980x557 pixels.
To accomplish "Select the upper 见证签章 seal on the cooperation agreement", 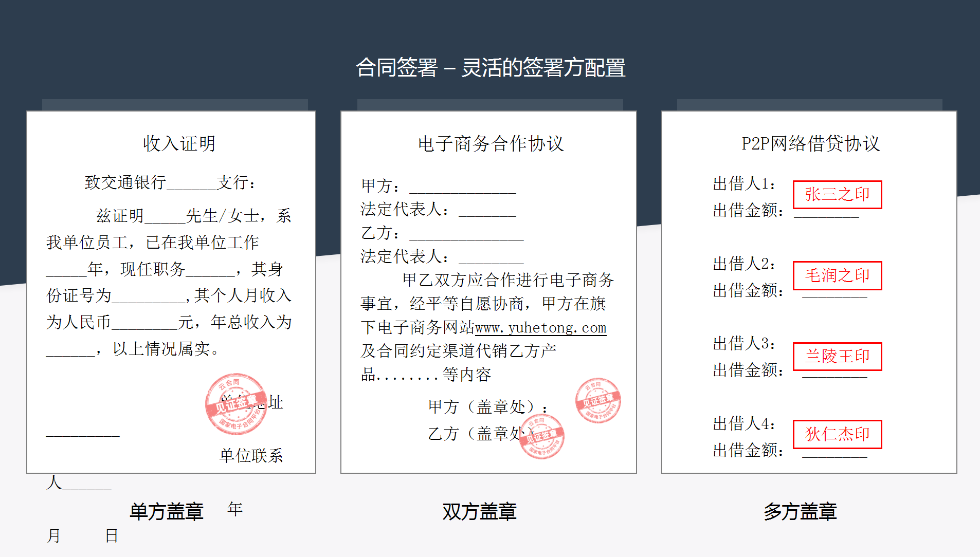I will (x=597, y=401).
